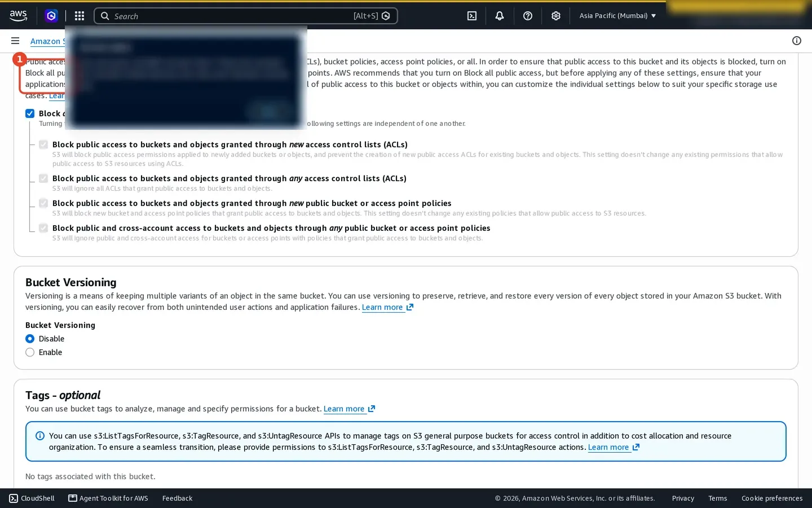Click the external link icon after Tags Learn more
Viewport: 812px width, 508px height.
coord(372,409)
